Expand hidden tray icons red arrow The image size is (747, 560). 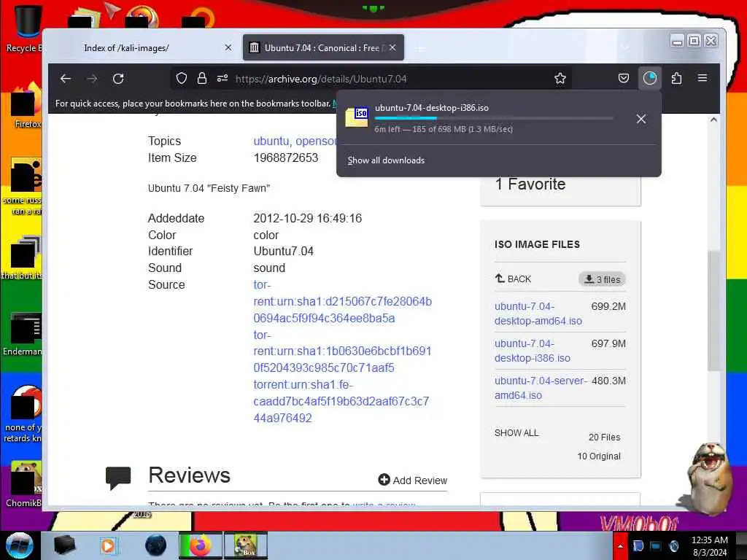coord(620,546)
